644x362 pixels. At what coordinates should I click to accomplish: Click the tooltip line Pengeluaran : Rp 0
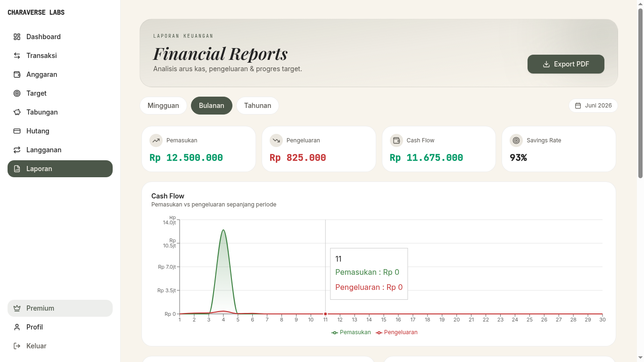(x=369, y=287)
